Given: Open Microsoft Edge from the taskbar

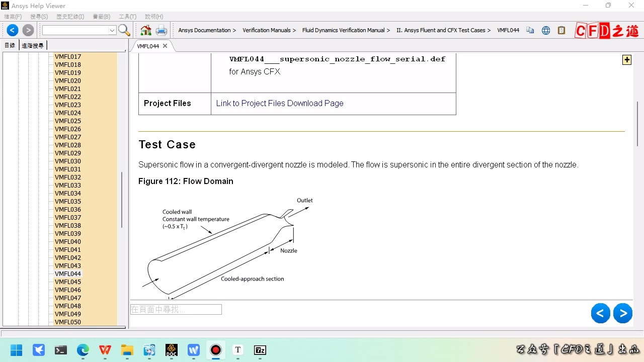Looking at the screenshot, I should 83,350.
